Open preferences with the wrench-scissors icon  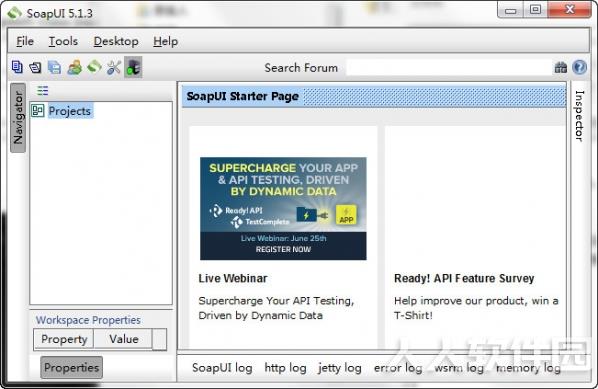click(x=114, y=68)
